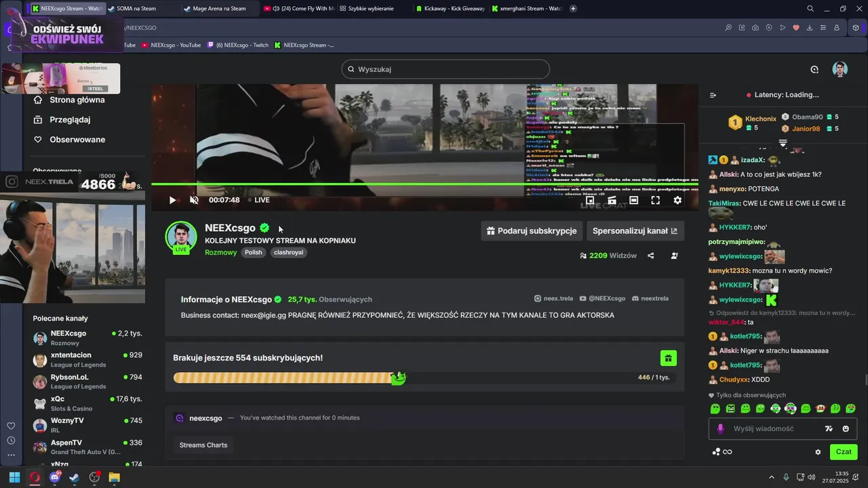The height and width of the screenshot is (488, 868).
Task: Open the browser downloads icon
Action: (810, 28)
